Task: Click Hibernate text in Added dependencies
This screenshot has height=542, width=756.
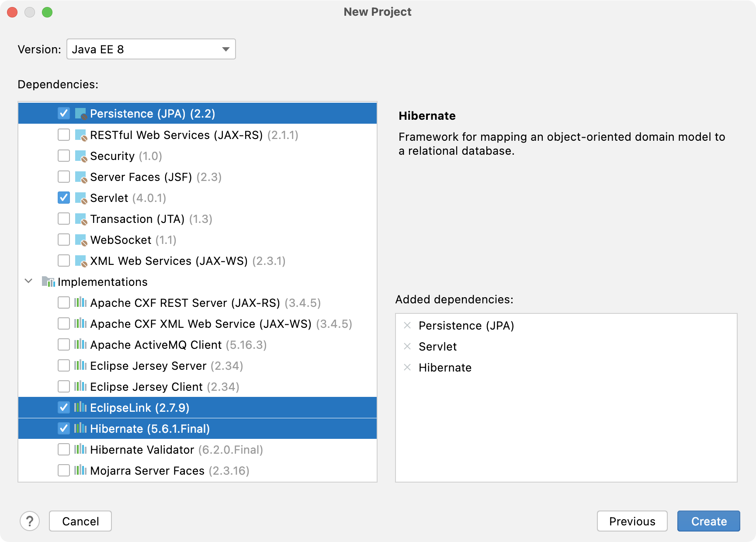Action: click(x=445, y=368)
